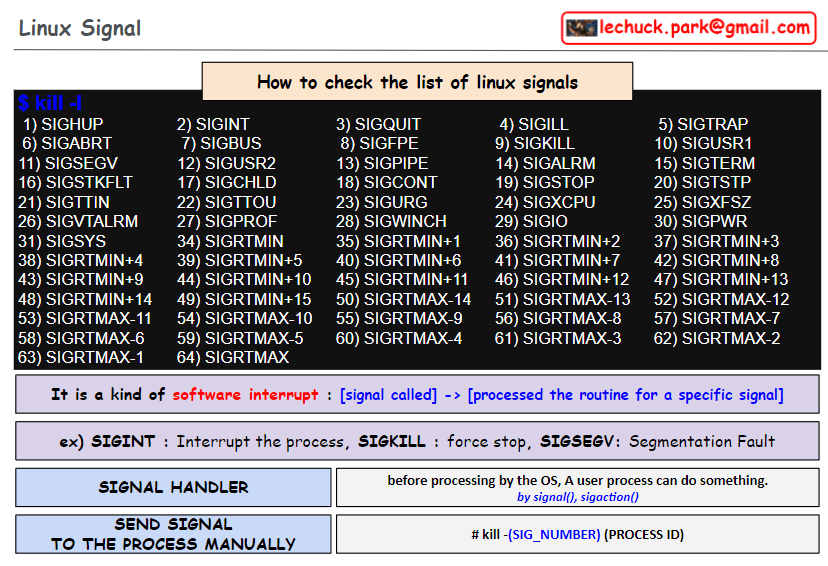Screen dimensions: 828x566
Task: Click the "11) SIGSEGV" signal entry
Action: pos(68,164)
